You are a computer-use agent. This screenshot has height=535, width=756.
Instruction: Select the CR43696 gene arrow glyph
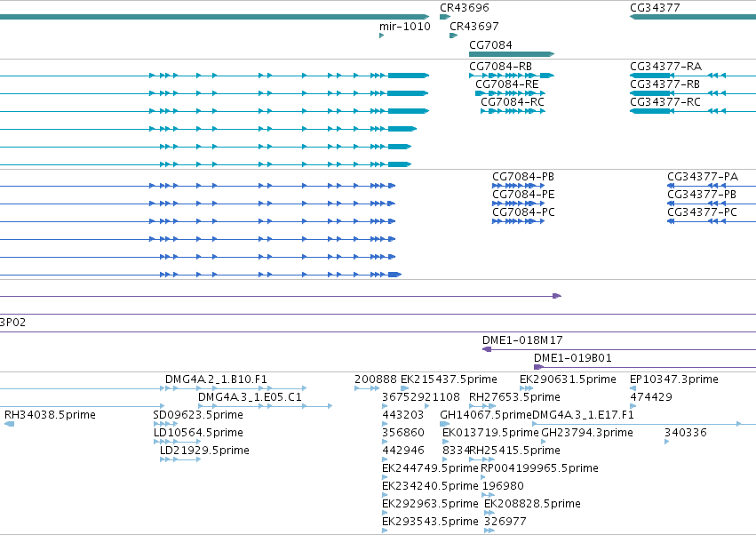click(445, 17)
